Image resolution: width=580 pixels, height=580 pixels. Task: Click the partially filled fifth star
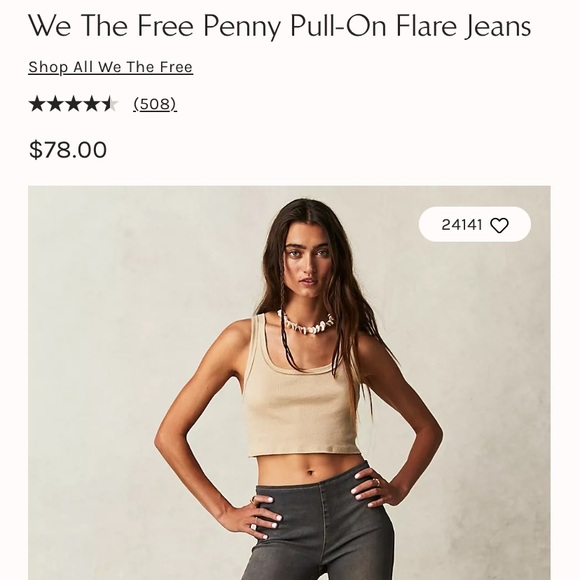109,104
